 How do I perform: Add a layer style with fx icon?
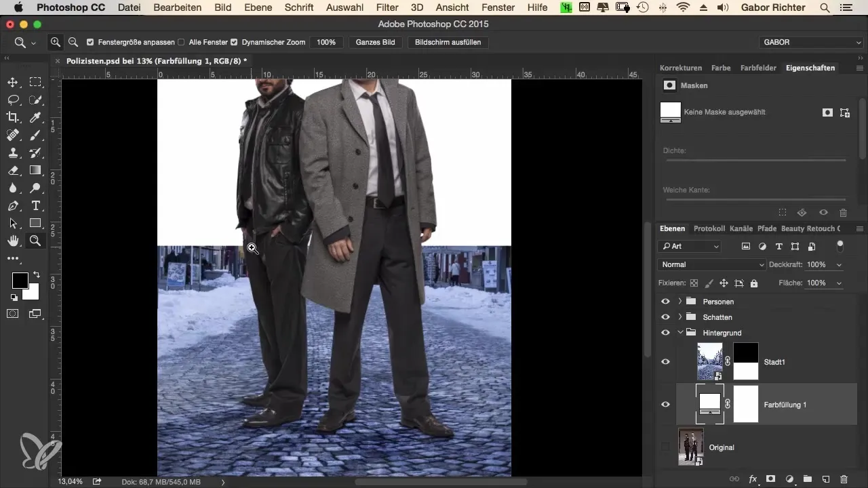(x=752, y=479)
